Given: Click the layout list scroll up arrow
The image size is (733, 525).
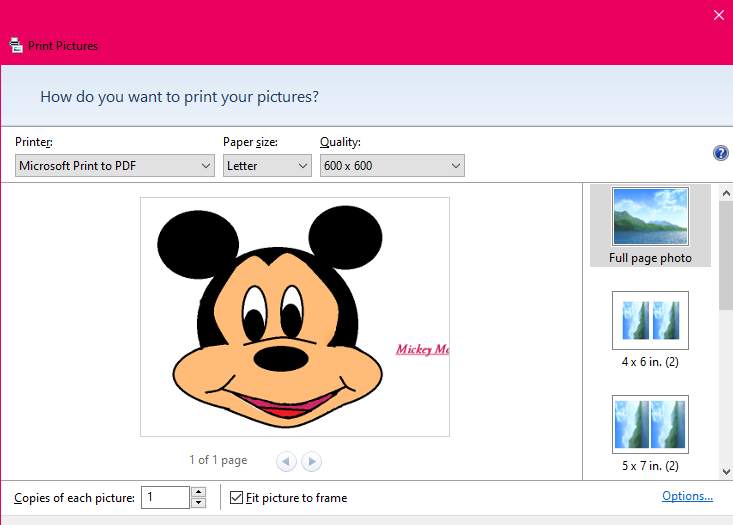Looking at the screenshot, I should [x=726, y=193].
